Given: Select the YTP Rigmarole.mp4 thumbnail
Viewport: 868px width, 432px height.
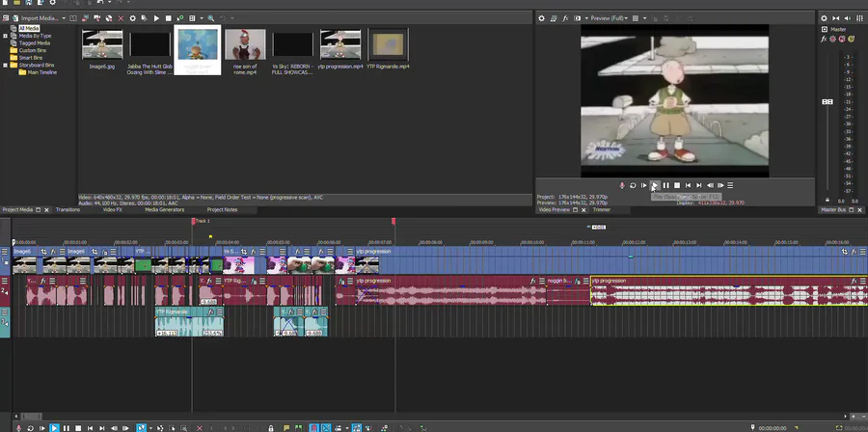Looking at the screenshot, I should 388,44.
